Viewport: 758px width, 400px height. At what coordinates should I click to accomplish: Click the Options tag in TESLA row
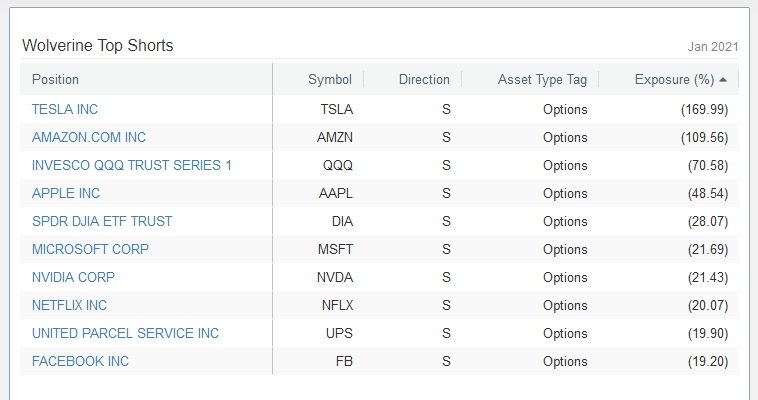click(x=565, y=109)
